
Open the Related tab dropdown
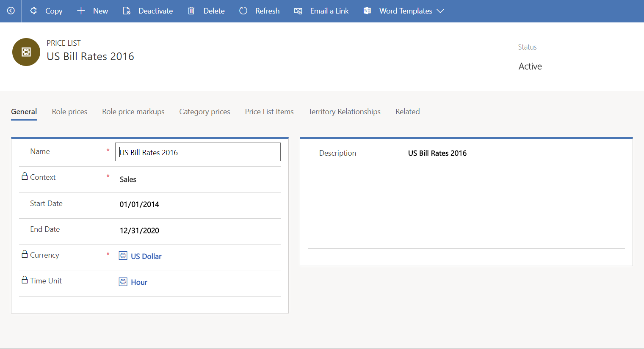point(407,112)
